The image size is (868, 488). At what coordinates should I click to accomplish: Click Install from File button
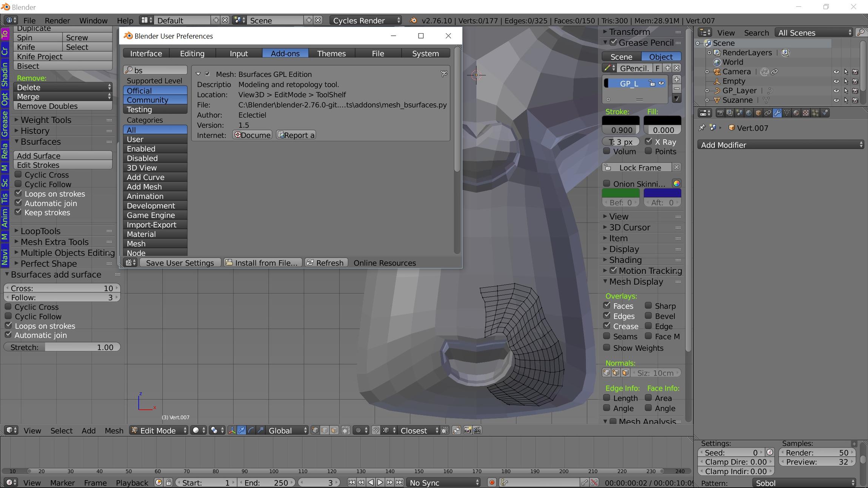click(x=263, y=262)
